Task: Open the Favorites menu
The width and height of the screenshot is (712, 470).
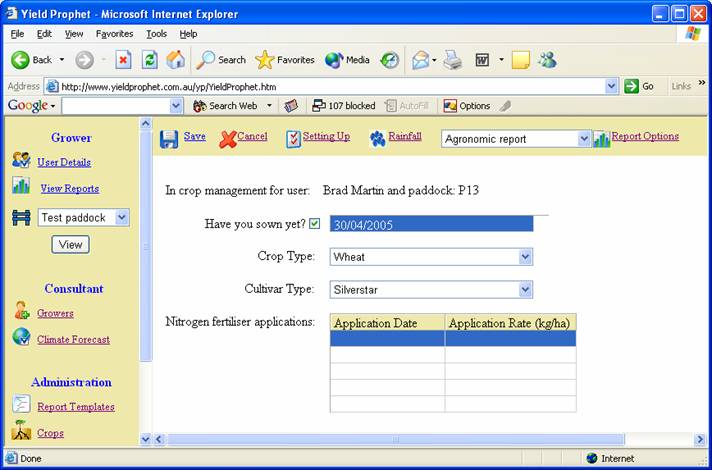Action: coord(114,33)
